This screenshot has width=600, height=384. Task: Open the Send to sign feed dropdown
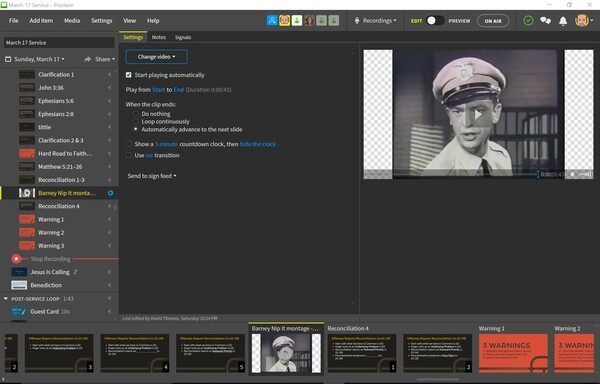pos(152,176)
